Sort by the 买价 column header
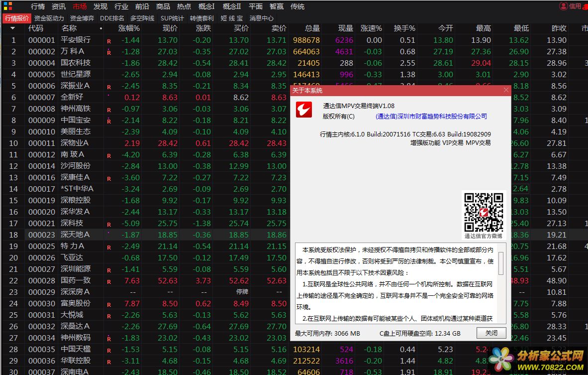Viewport: 588px width, 375px height. (x=241, y=28)
